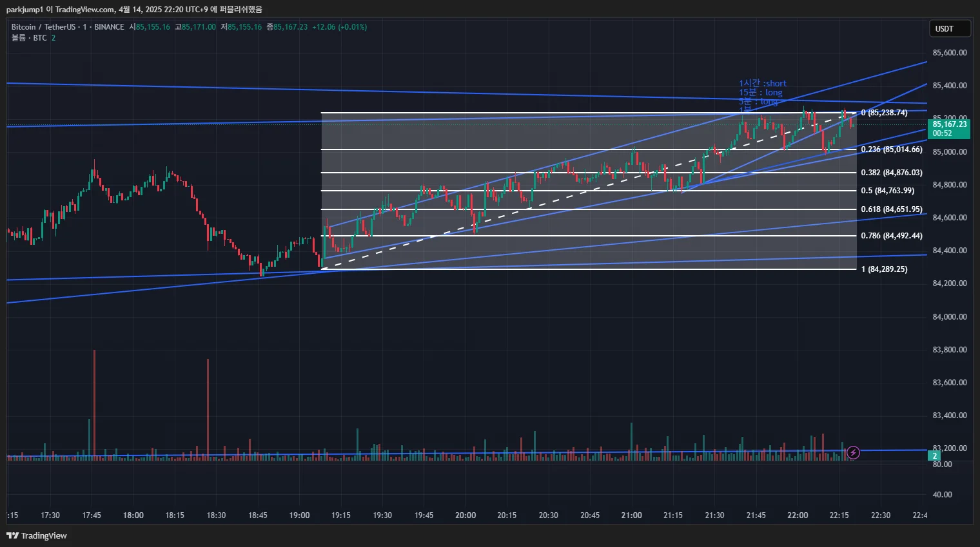Click the 19:30 time axis label
The height and width of the screenshot is (547, 980).
pyautogui.click(x=382, y=515)
